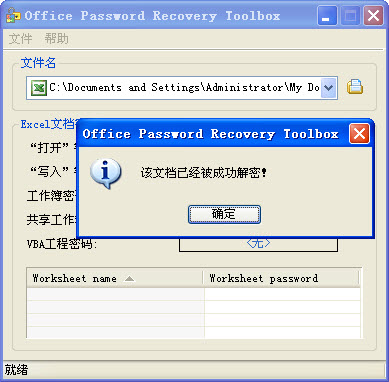The height and width of the screenshot is (382, 389).
Task: Click the app padlock icon in title bar
Action: (13, 16)
